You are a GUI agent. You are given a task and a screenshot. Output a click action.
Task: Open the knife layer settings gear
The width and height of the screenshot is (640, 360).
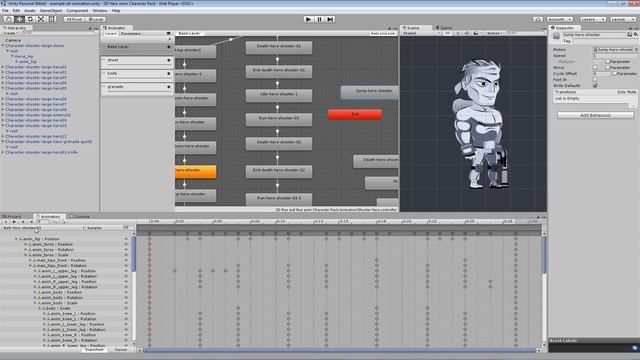(x=169, y=74)
